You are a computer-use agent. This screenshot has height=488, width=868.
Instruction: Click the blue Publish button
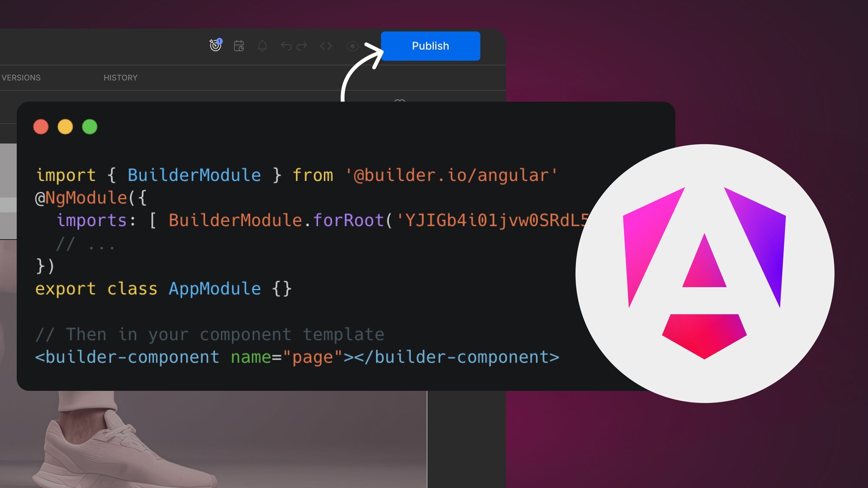pos(431,46)
